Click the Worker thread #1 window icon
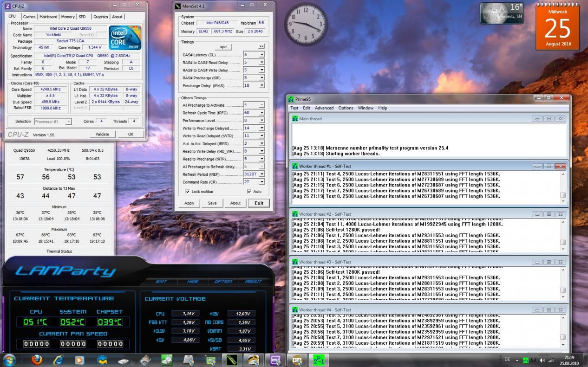Image resolution: width=588 pixels, height=367 pixels. [295, 166]
